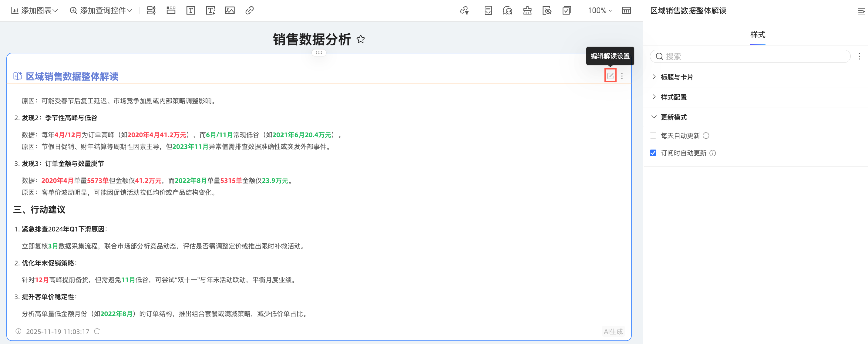The height and width of the screenshot is (344, 868).
Task: Switch to the 样式 tab
Action: tap(758, 34)
